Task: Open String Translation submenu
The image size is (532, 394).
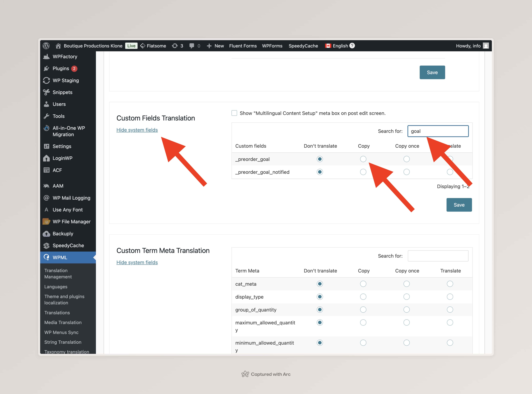Action: [x=63, y=342]
